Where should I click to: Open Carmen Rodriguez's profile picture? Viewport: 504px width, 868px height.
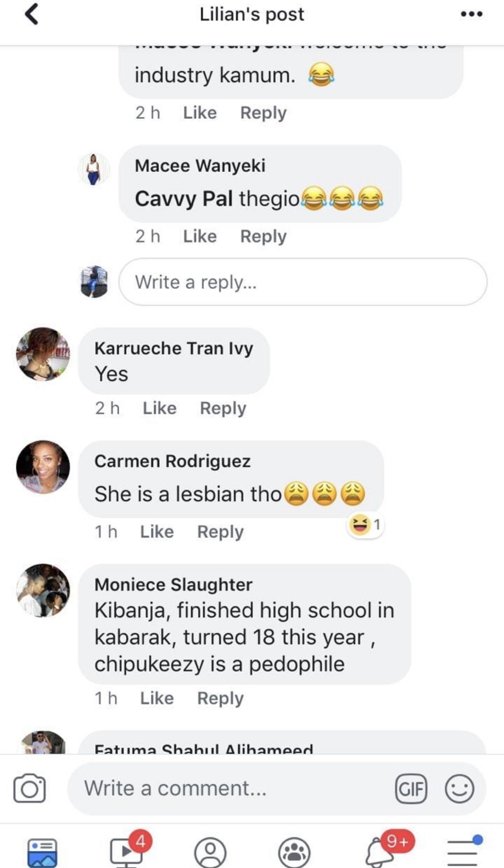coord(43,467)
